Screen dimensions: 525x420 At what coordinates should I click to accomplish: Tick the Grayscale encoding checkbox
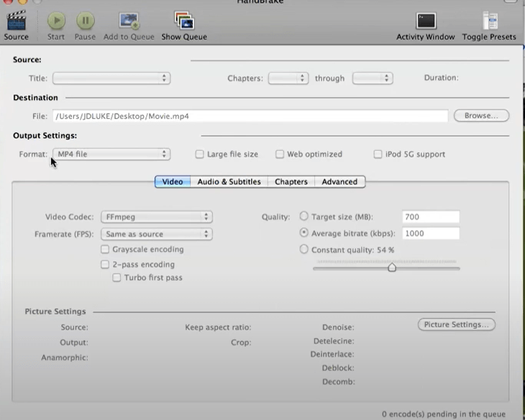pos(105,249)
